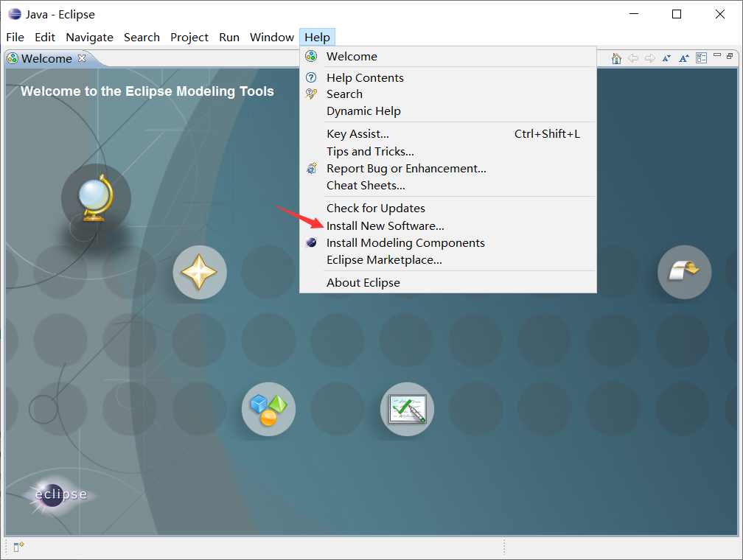The width and height of the screenshot is (743, 560).
Task: Select Install Modeling Components
Action: tap(448, 243)
